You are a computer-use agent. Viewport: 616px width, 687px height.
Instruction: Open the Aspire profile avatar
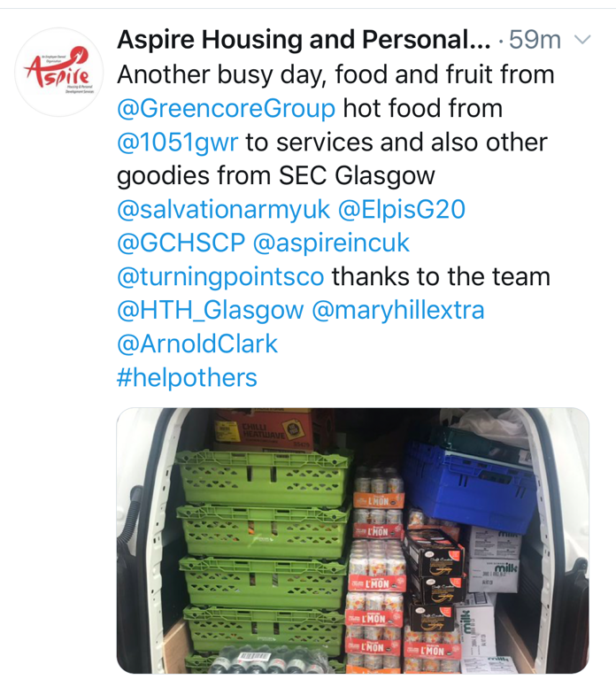point(59,72)
